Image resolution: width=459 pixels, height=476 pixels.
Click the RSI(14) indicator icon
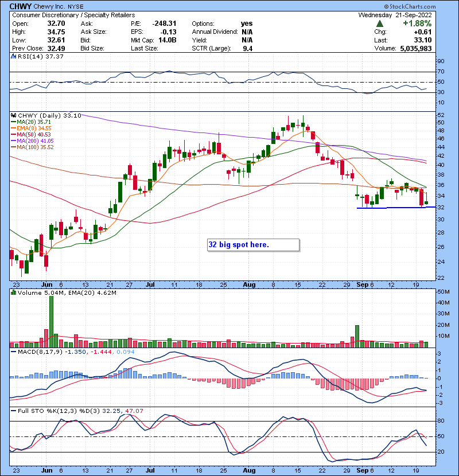(13, 56)
